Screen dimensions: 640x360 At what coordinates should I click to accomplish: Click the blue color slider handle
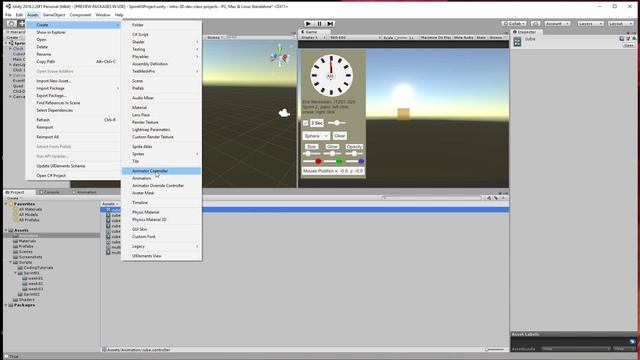tap(361, 162)
